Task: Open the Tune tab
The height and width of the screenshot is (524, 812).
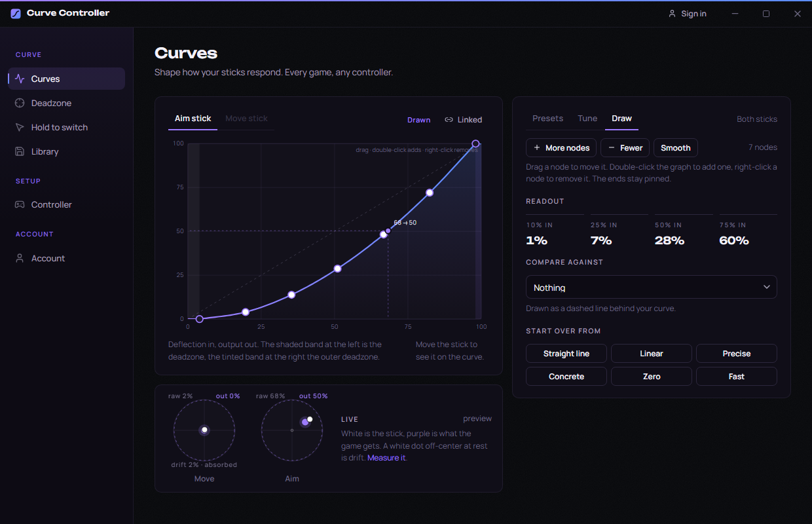Action: [587, 119]
